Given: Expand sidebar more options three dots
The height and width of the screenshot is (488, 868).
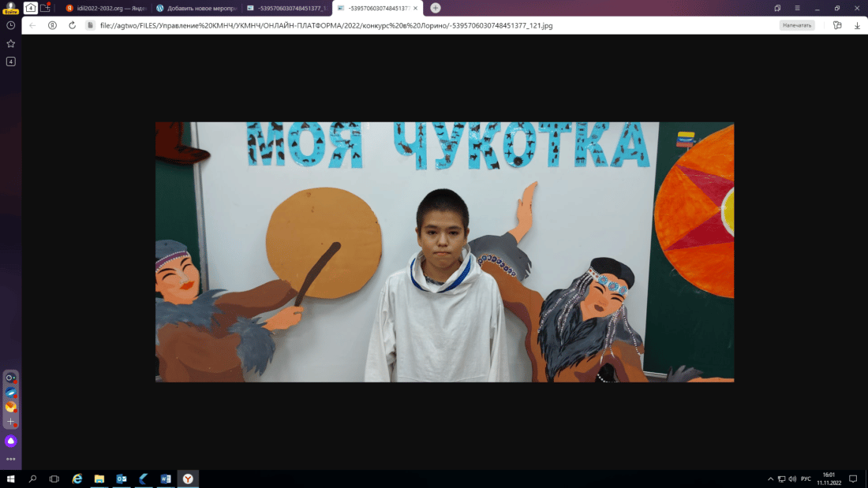Looking at the screenshot, I should pos(10,459).
